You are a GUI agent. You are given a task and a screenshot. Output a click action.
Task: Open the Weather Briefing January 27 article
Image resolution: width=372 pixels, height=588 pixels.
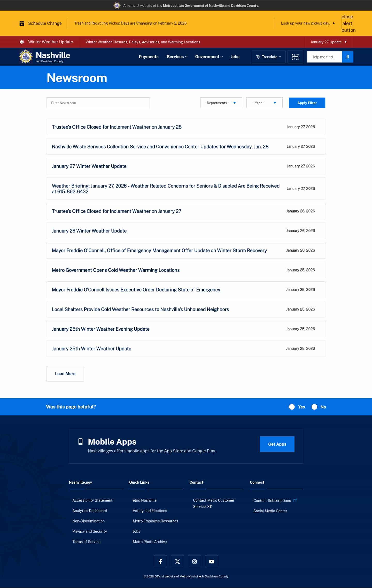(x=166, y=189)
